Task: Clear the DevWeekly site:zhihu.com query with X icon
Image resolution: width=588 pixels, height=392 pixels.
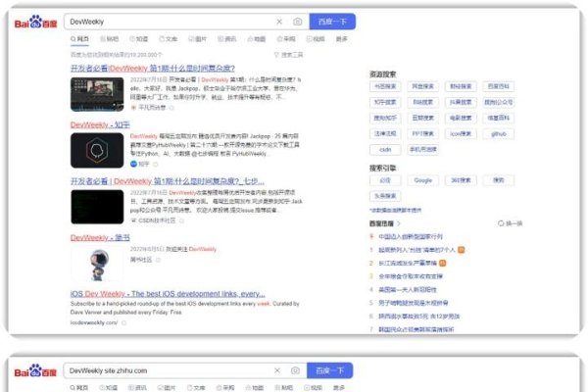Action: (x=277, y=370)
